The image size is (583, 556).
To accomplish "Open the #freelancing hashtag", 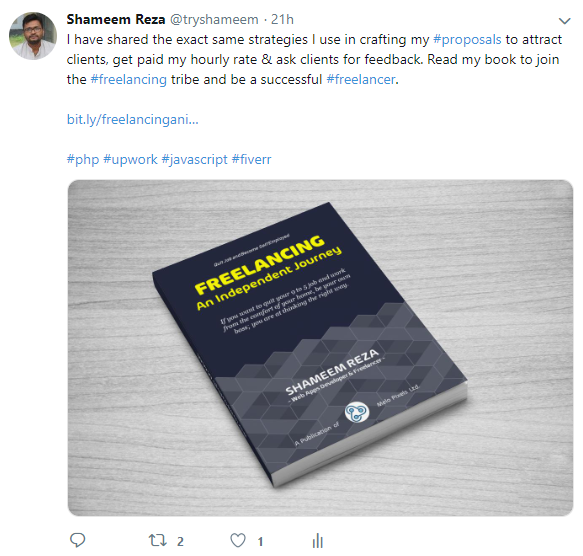I will [x=129, y=80].
